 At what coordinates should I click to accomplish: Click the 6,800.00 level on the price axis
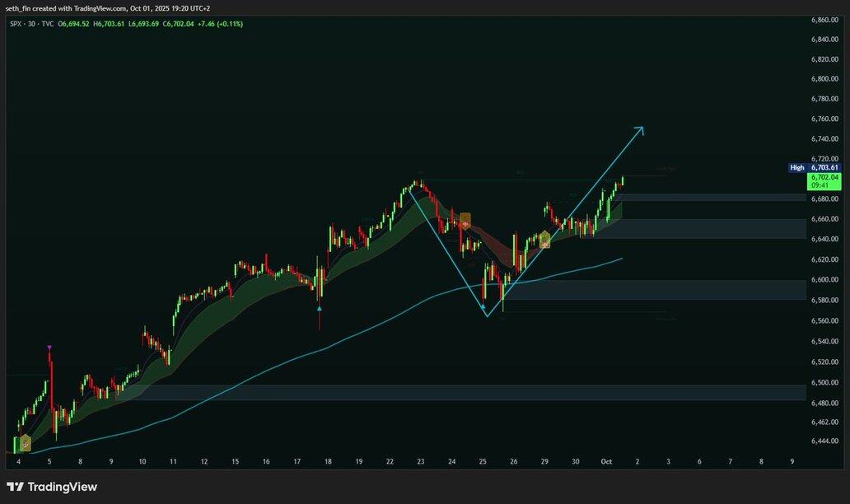824,79
